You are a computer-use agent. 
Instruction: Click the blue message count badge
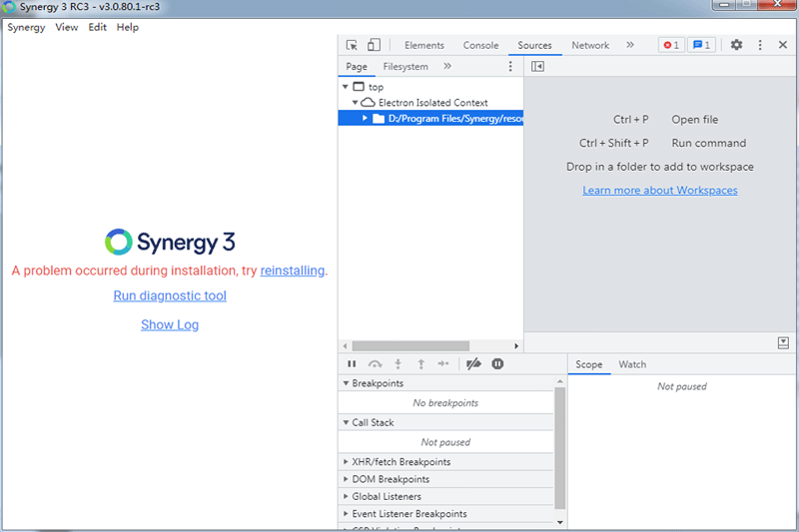[702, 45]
